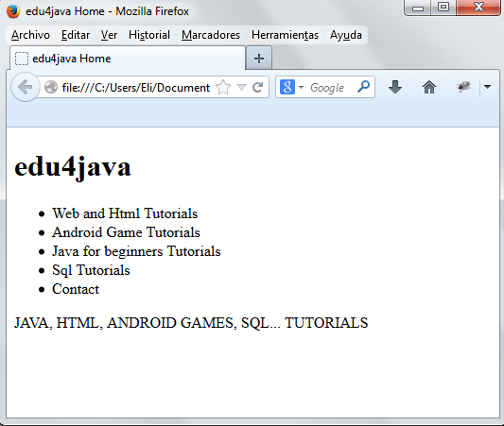Bookmark this page with the star icon
This screenshot has height=426, width=504.
click(x=223, y=87)
